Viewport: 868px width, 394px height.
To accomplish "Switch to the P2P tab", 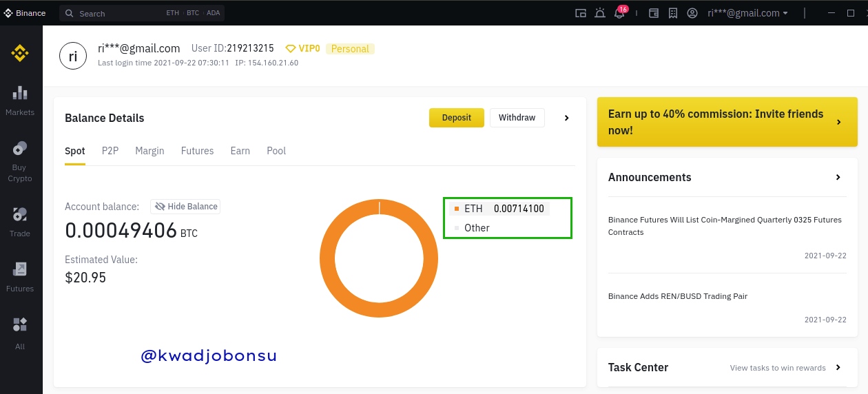I will [x=110, y=151].
